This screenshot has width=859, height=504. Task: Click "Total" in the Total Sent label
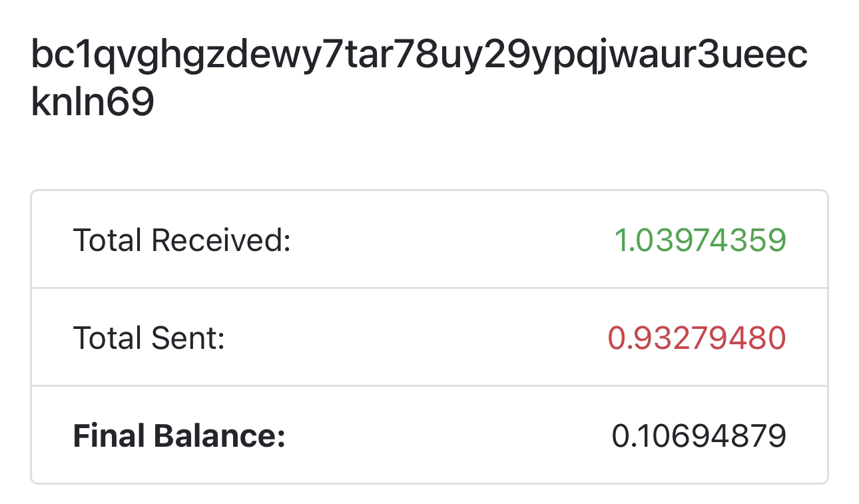108,338
